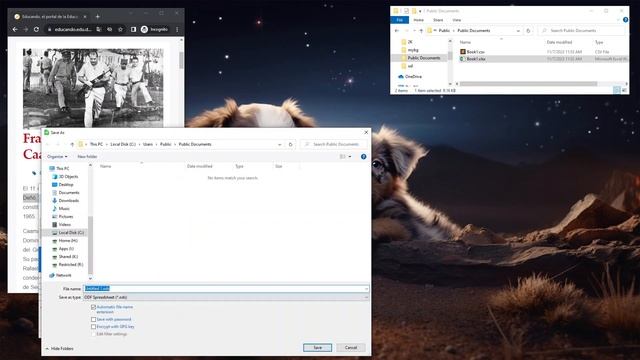Click the up arrow in Save As dialog

tap(72, 144)
